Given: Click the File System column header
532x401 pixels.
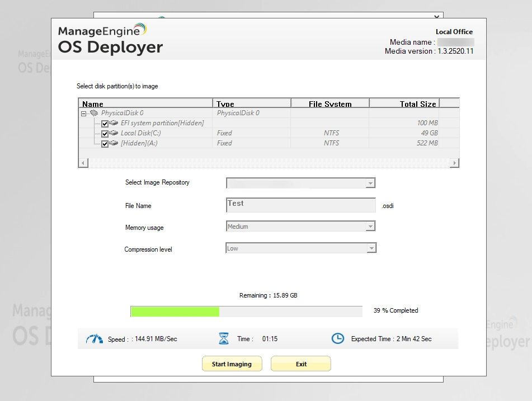Looking at the screenshot, I should tap(330, 103).
